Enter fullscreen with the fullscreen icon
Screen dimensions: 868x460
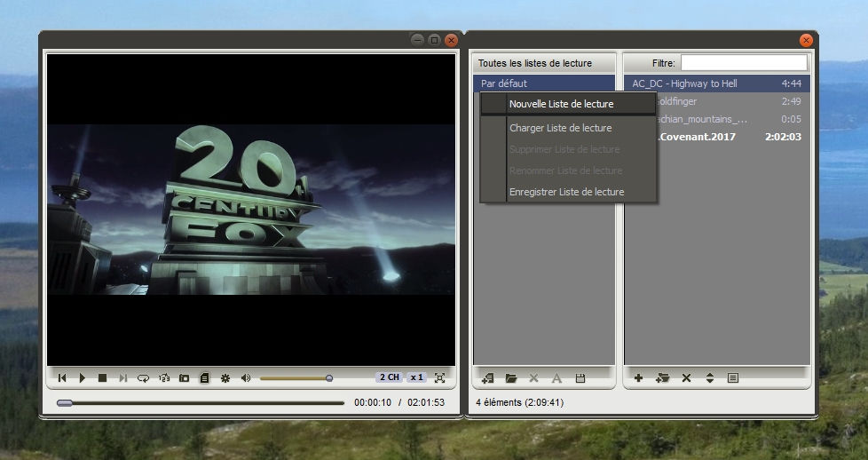(439, 378)
